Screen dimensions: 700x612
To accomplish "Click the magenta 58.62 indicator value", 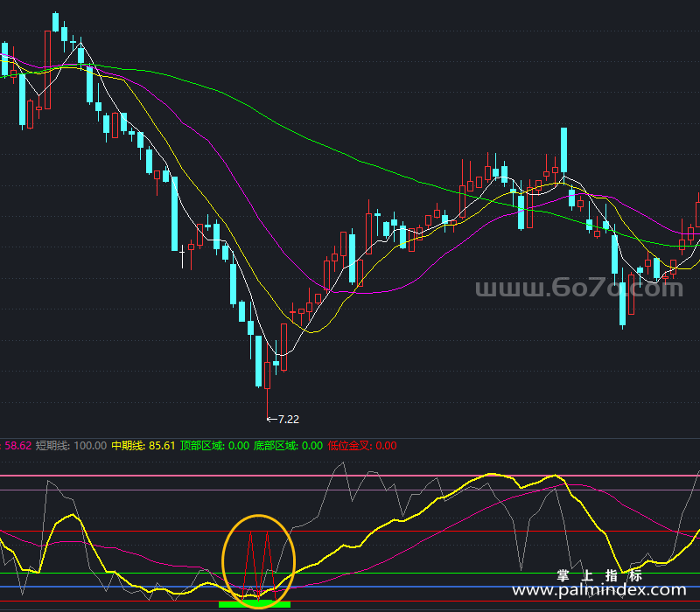I will [x=17, y=446].
